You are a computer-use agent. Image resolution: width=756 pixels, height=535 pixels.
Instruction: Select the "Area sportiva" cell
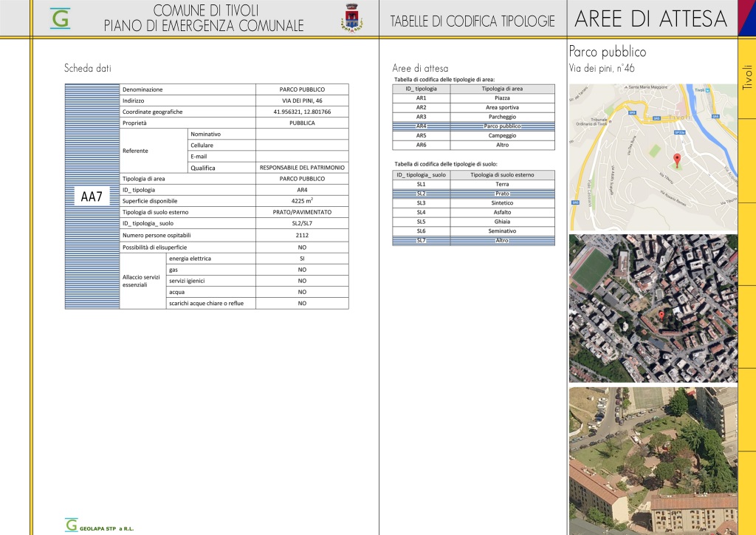502,108
